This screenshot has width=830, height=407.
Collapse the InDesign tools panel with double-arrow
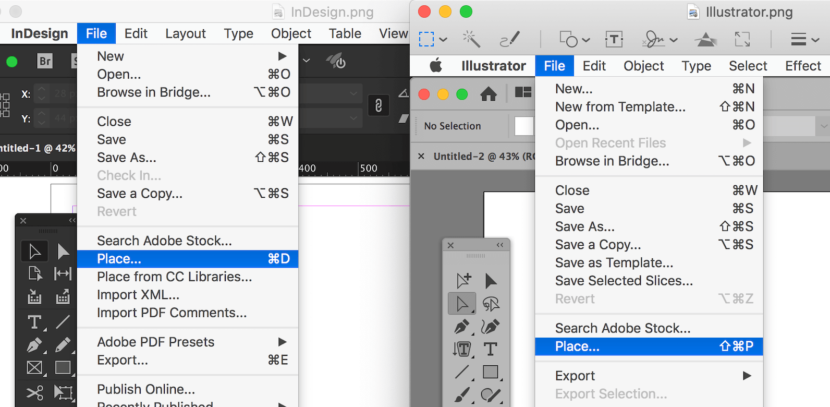(72, 221)
